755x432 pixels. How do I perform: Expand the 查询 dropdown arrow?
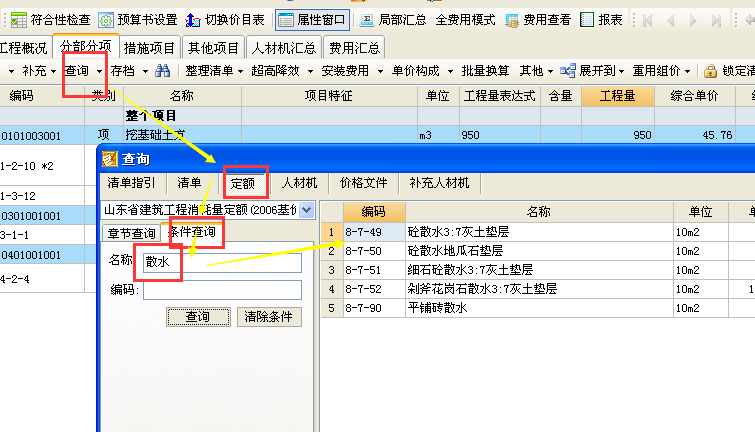pyautogui.click(x=99, y=71)
